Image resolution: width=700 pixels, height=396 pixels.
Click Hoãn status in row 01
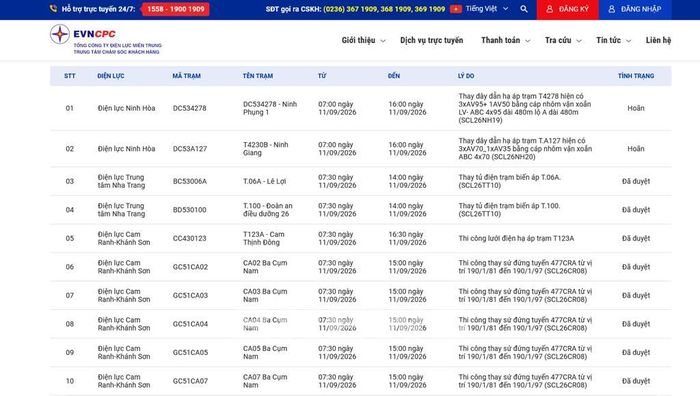[636, 108]
